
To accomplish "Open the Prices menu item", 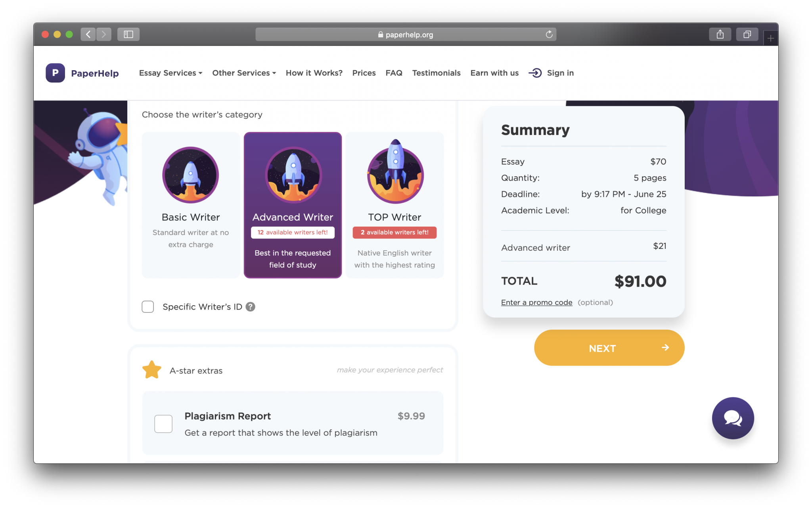I will tap(364, 73).
